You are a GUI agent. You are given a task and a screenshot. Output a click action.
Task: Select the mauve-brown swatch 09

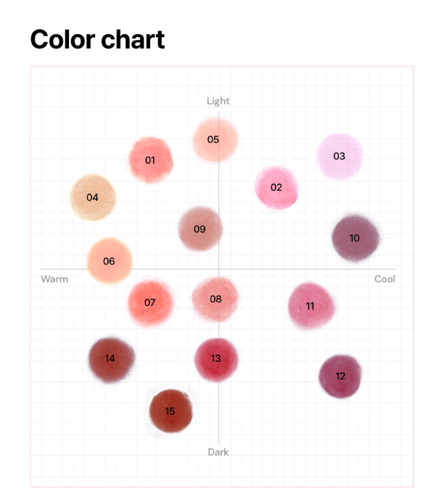coord(200,229)
